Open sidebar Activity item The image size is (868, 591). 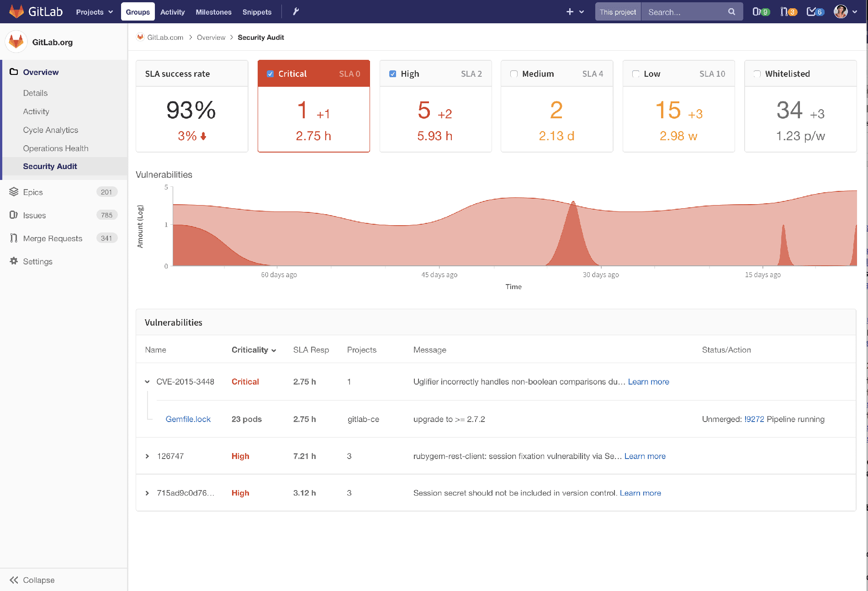(36, 111)
